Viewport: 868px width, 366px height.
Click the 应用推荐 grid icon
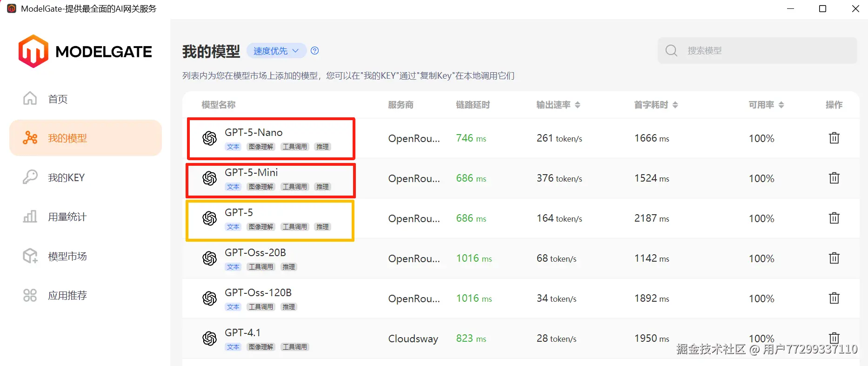30,295
